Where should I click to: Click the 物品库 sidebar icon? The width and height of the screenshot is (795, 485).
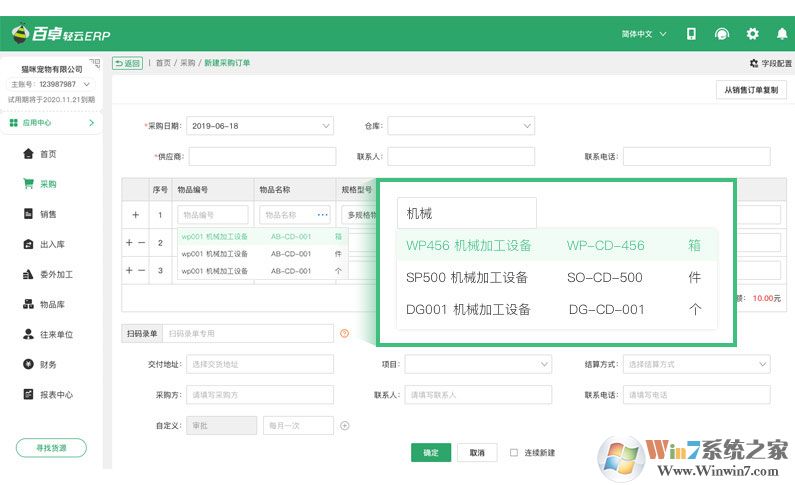click(x=28, y=304)
